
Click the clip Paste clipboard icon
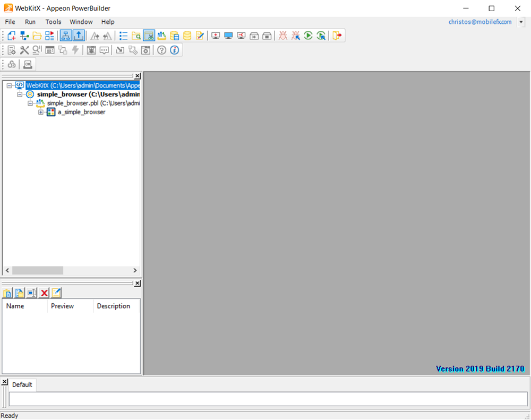pyautogui.click(x=7, y=293)
